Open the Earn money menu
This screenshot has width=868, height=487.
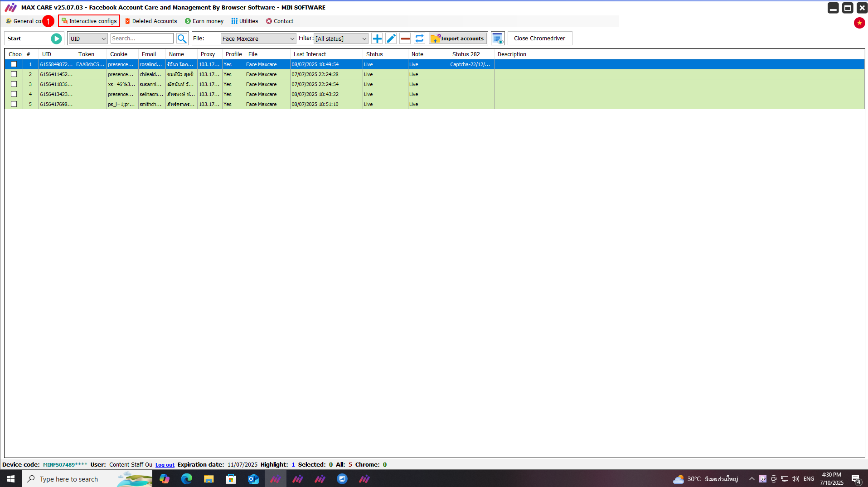204,21
